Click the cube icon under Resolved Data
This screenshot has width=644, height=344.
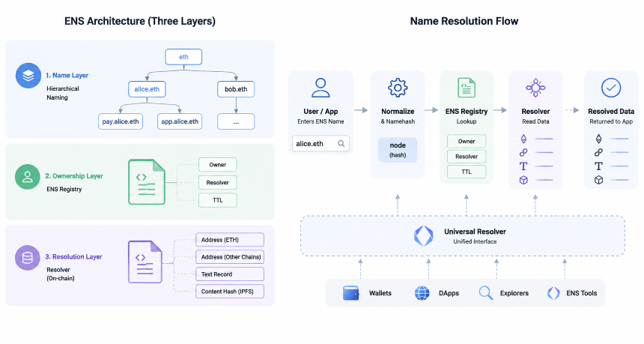click(599, 180)
